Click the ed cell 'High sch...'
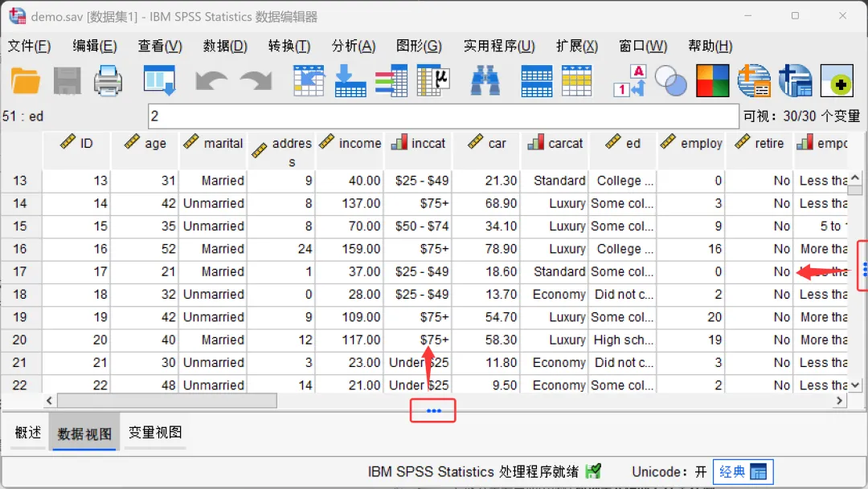The image size is (868, 489). (x=623, y=340)
